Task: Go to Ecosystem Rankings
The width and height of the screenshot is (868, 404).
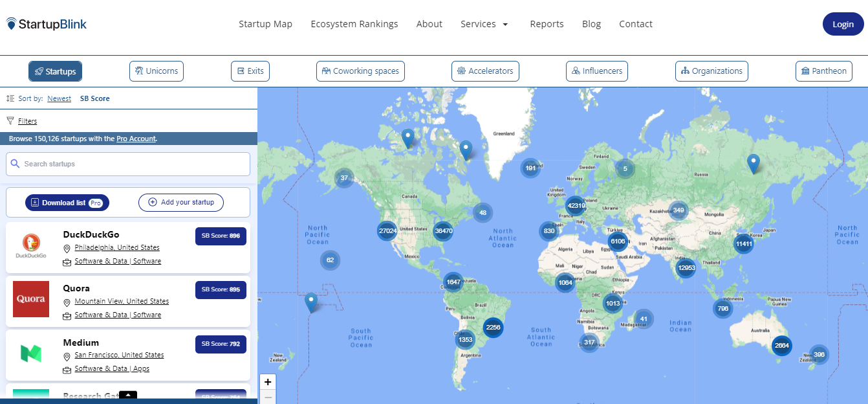Action: [354, 24]
